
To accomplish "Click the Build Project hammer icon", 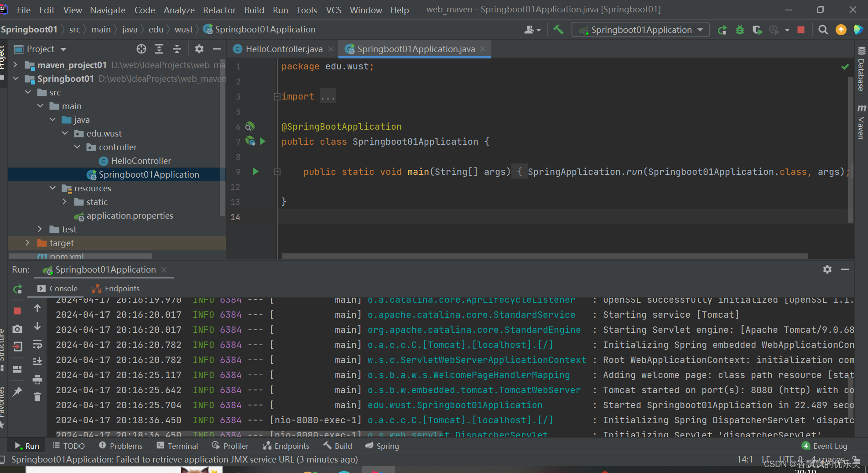I will 558,30.
